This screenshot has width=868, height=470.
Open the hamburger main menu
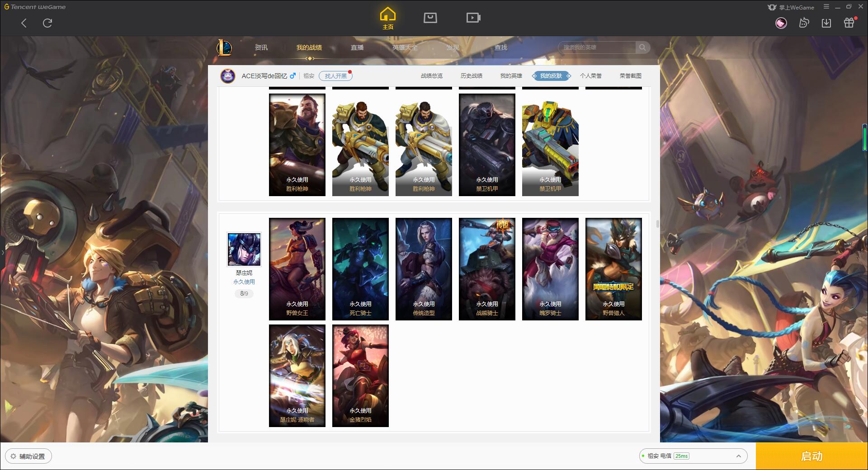(826, 7)
